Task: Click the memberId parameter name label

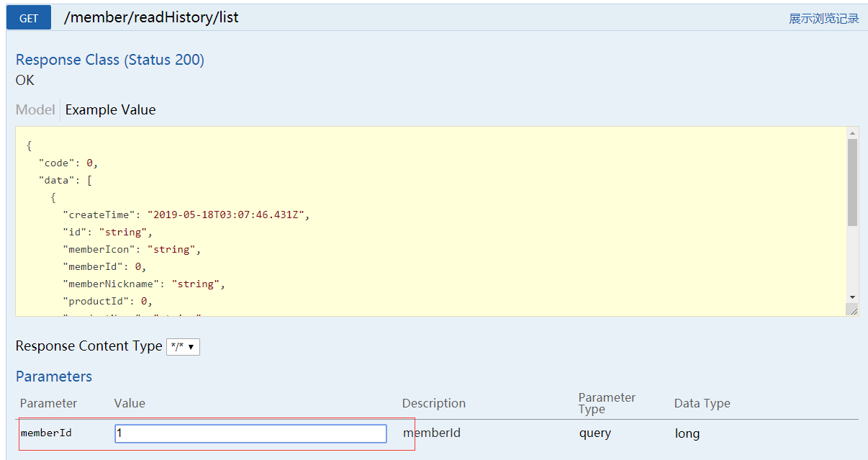Action: [x=46, y=433]
